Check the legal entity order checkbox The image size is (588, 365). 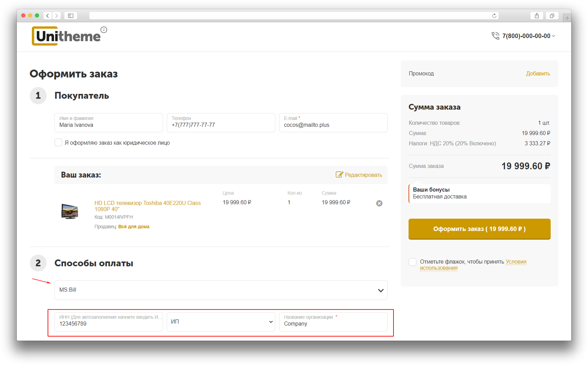(x=59, y=143)
